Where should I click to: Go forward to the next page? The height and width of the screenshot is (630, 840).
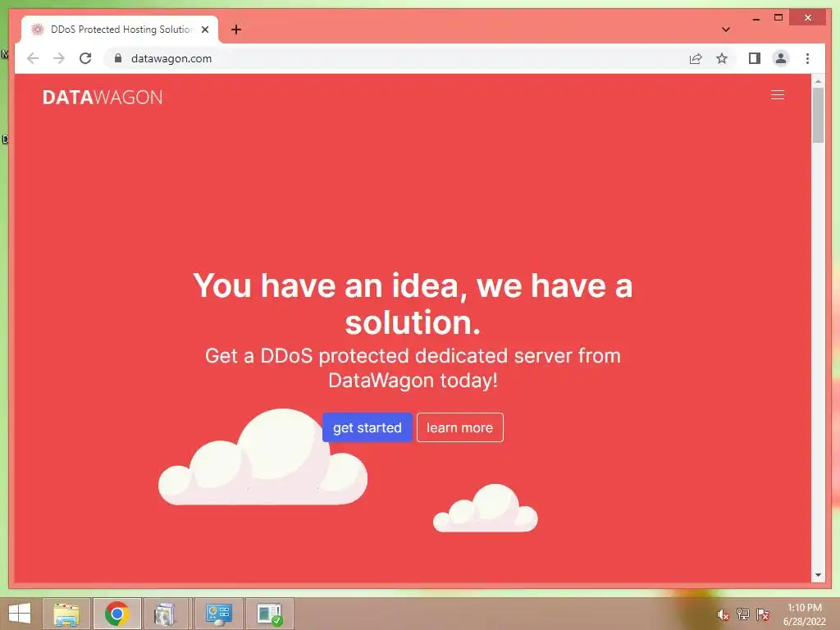[x=59, y=58]
